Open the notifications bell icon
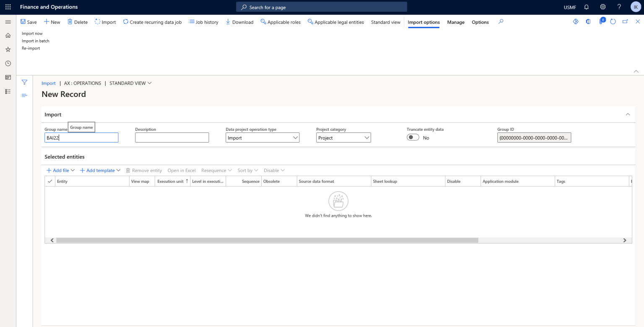 point(586,6)
